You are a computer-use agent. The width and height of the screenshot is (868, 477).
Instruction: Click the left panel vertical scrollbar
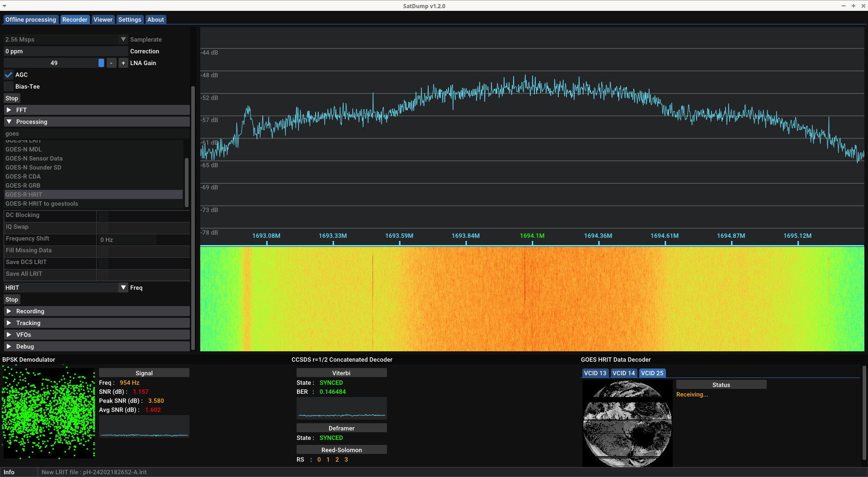pos(193,217)
